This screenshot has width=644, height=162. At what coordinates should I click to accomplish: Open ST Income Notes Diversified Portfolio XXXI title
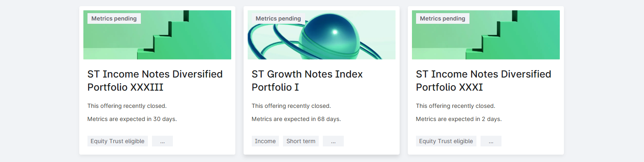pyautogui.click(x=483, y=81)
